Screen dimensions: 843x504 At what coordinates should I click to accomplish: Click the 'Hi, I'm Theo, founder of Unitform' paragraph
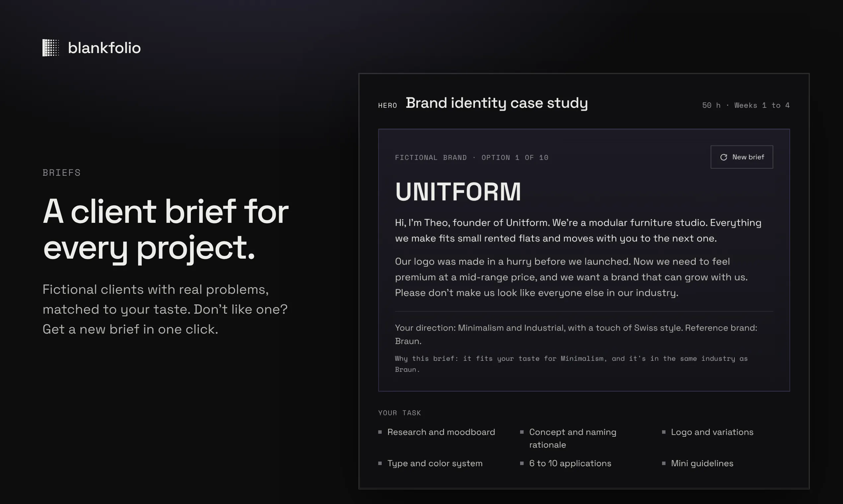pyautogui.click(x=578, y=230)
